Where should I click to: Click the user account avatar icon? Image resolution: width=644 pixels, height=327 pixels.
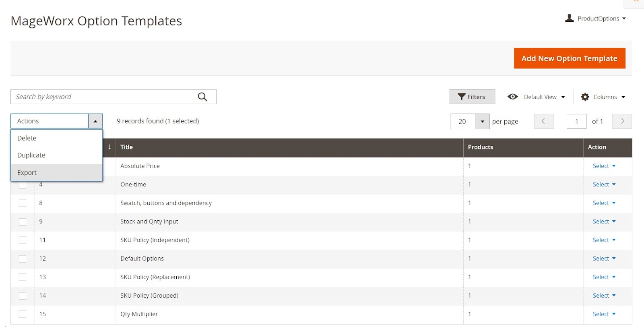point(569,18)
